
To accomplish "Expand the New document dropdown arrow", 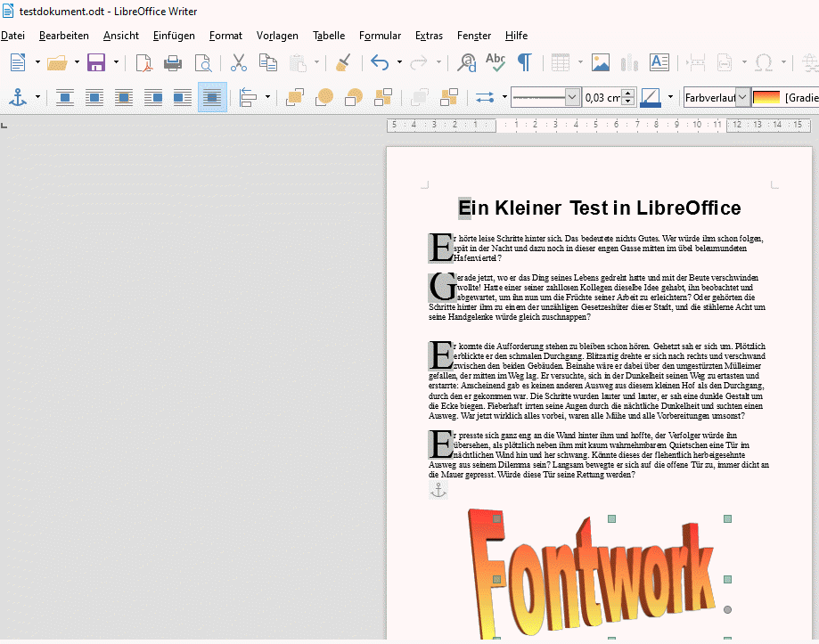I will point(37,62).
